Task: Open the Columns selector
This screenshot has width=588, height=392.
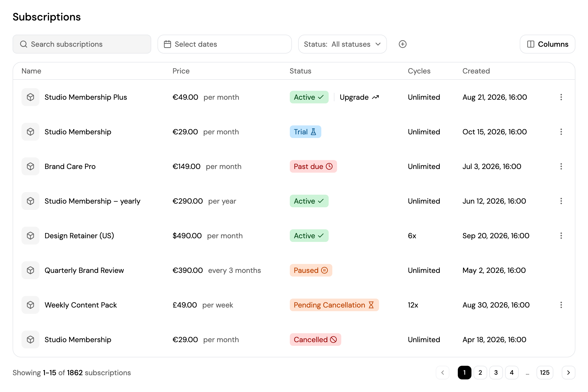Action: (x=547, y=44)
